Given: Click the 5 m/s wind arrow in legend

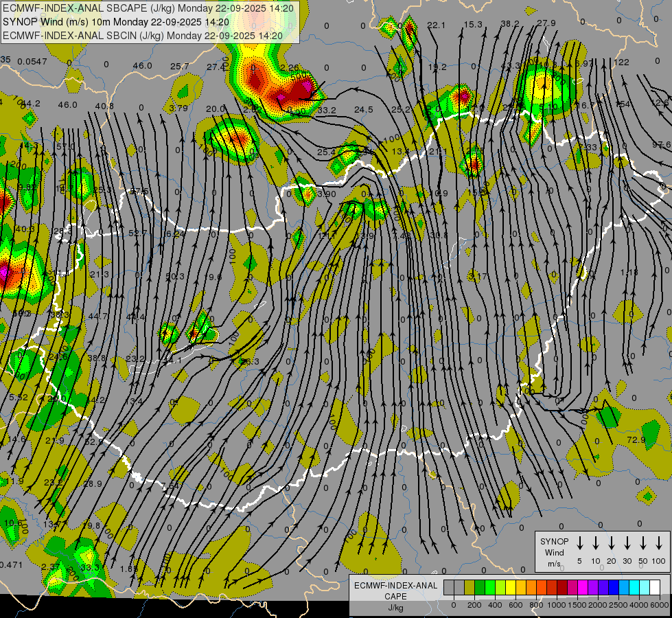Looking at the screenshot, I should (x=579, y=543).
